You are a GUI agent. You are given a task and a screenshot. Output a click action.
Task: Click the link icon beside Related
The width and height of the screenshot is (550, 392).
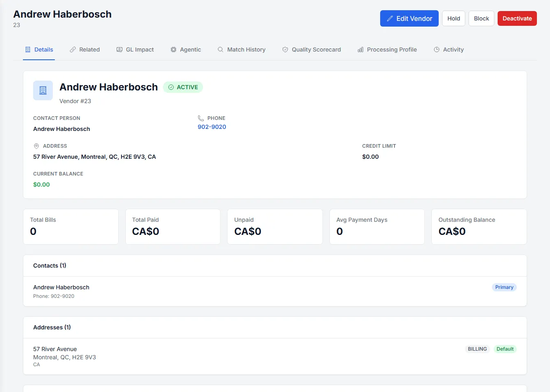coord(73,50)
